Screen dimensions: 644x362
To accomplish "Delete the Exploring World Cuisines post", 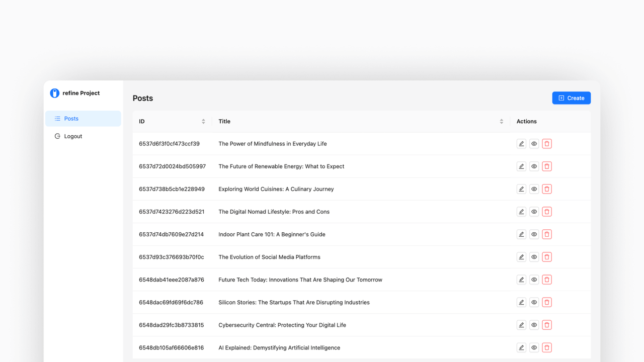I will [547, 189].
